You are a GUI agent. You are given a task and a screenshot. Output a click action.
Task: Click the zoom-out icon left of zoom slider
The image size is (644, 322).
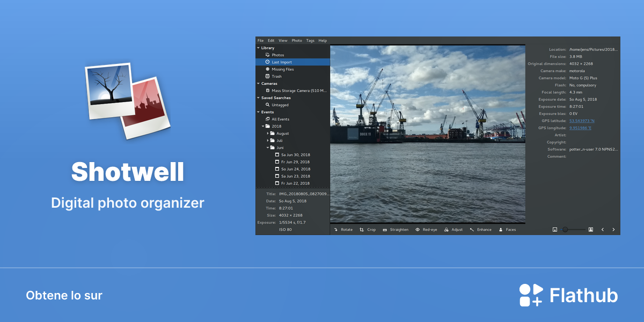tap(555, 230)
